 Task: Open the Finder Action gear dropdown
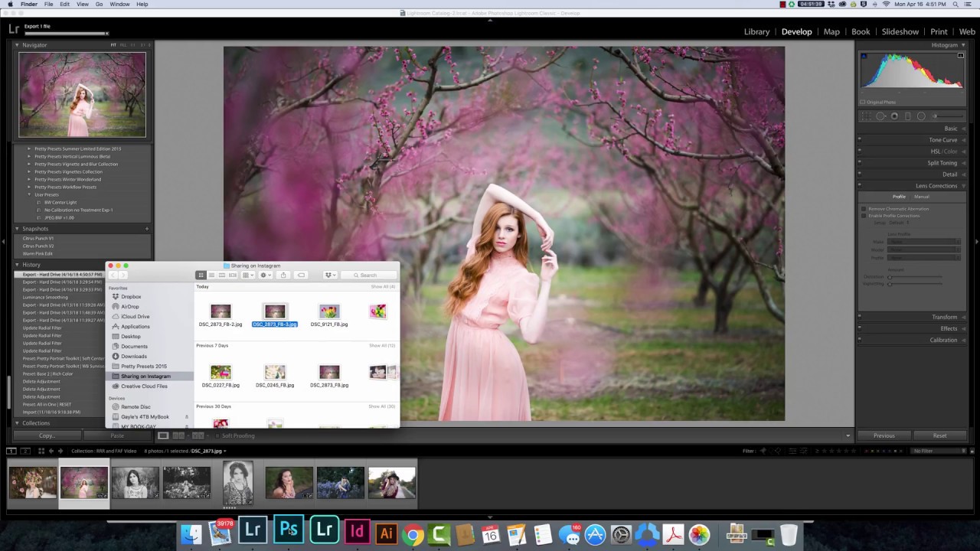coord(265,275)
